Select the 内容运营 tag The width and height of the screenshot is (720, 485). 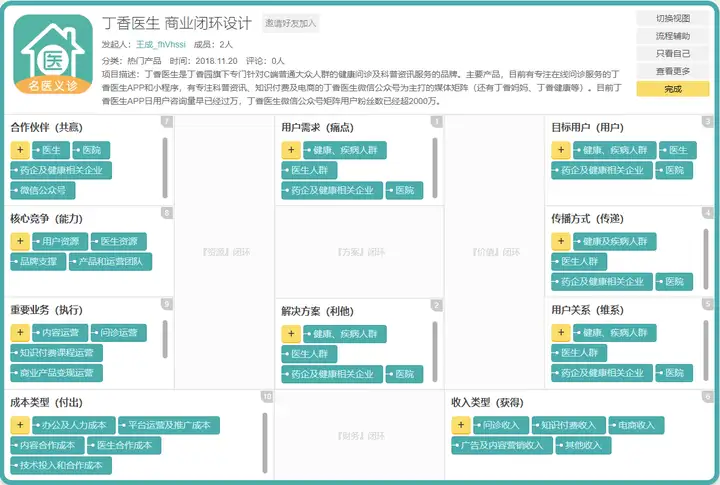[60, 333]
